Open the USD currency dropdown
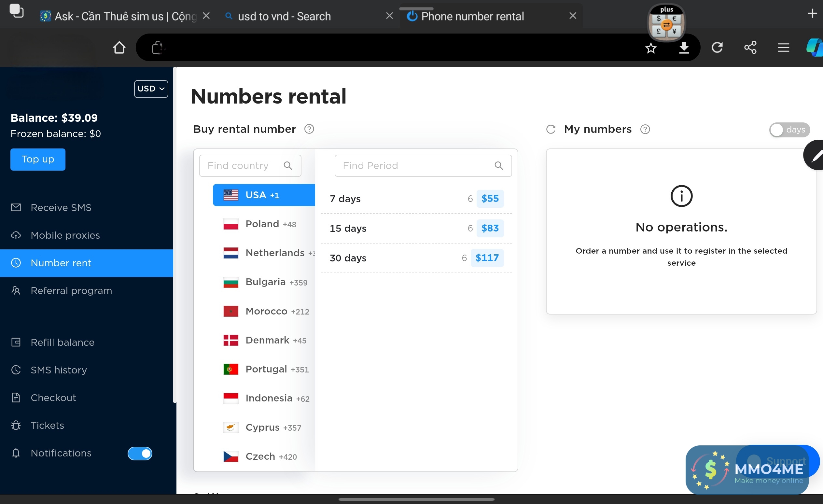 (151, 89)
